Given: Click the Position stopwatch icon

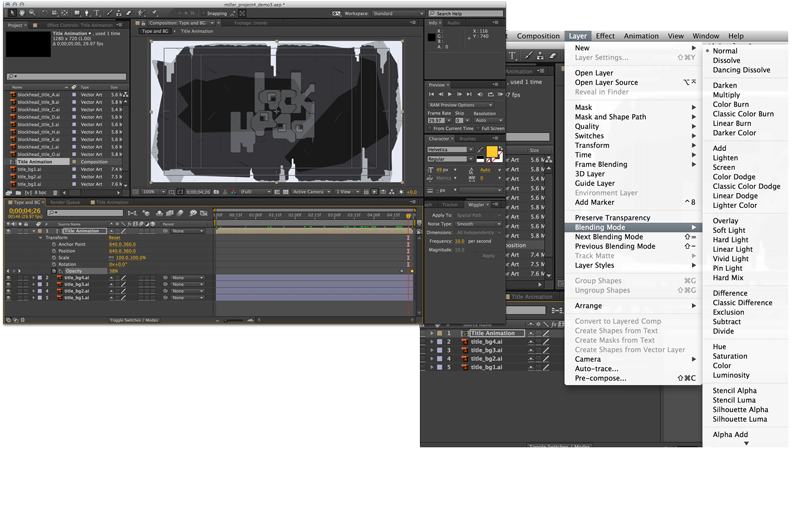Looking at the screenshot, I should point(54,251).
